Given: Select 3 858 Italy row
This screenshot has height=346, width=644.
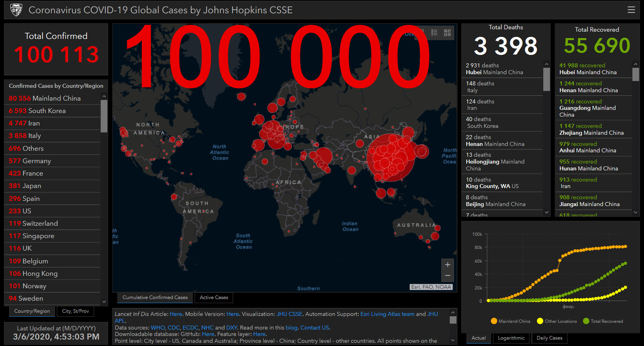Looking at the screenshot, I should click(52, 136).
